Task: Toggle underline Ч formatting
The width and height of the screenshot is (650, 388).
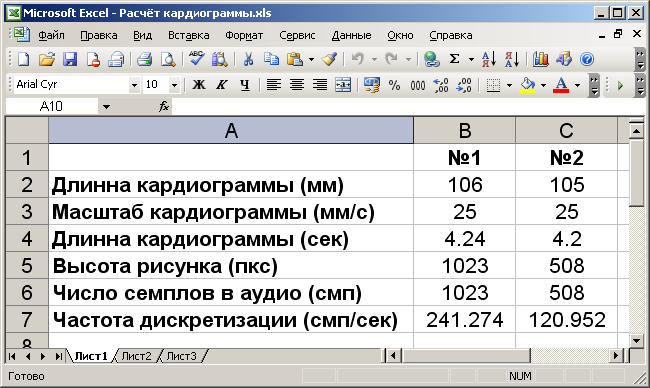Action: click(245, 85)
